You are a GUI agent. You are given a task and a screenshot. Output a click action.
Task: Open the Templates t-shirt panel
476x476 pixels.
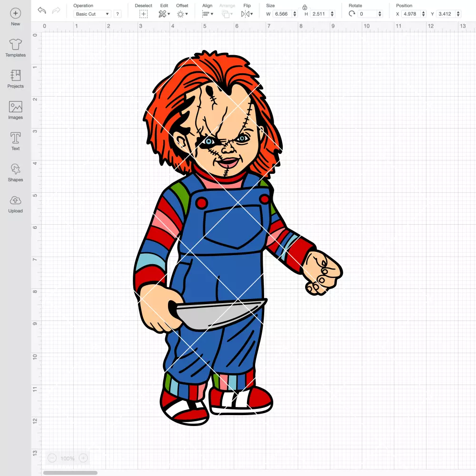(x=16, y=45)
